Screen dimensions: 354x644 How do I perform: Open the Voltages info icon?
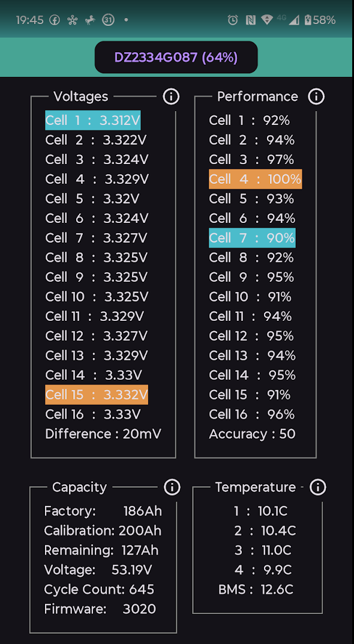pos(171,97)
